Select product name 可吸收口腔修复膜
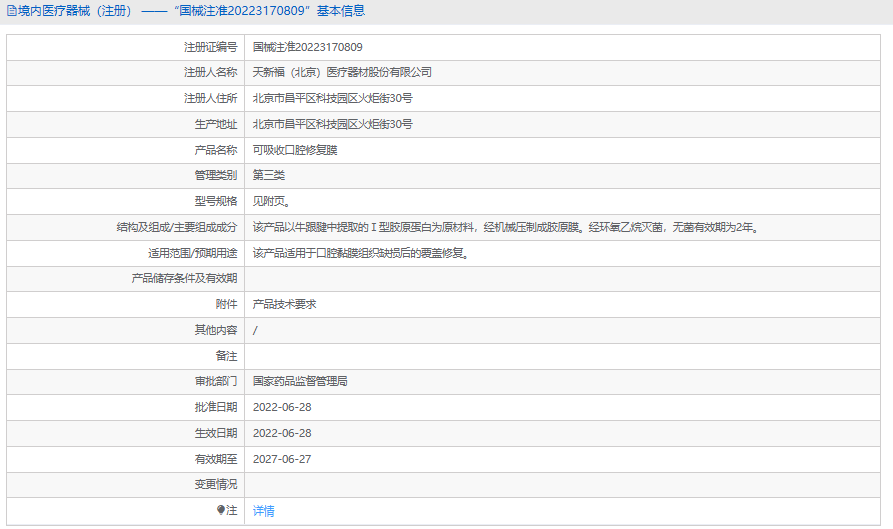The image size is (893, 529). tap(295, 150)
